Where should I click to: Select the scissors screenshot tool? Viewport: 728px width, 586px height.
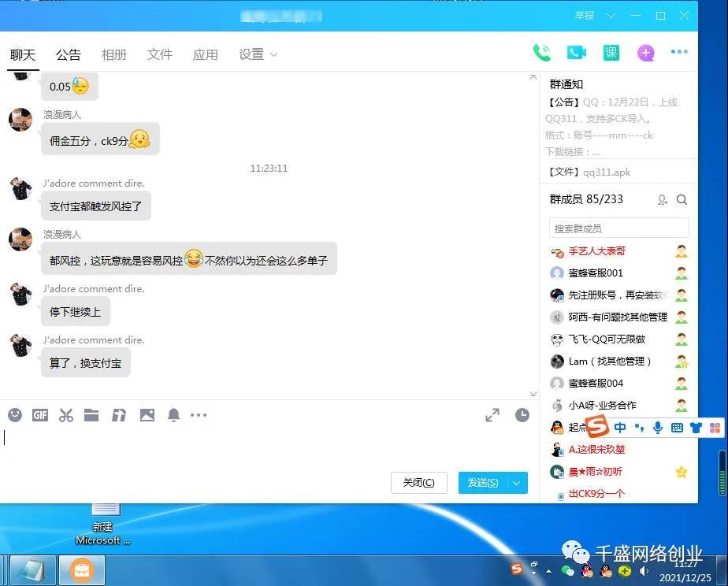66,415
